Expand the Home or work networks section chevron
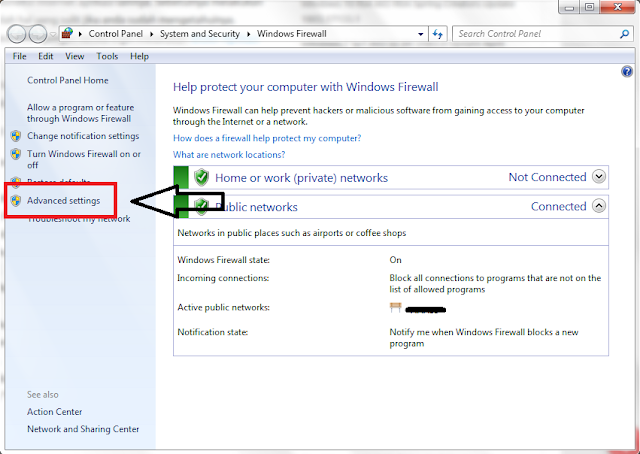Viewport: 640px width, 454px height. coord(599,177)
